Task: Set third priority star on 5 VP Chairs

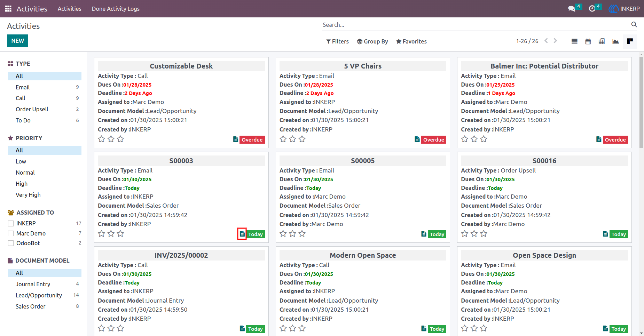Action: click(302, 139)
